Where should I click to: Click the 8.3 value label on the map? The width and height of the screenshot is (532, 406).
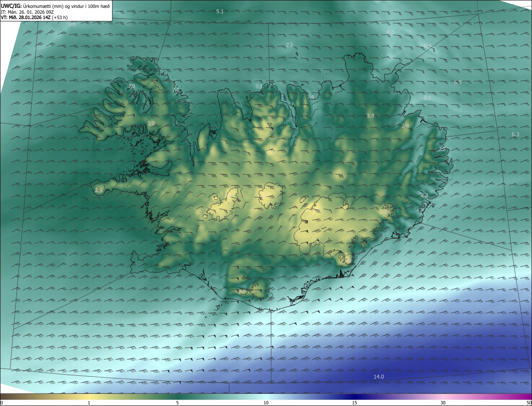pos(390,32)
